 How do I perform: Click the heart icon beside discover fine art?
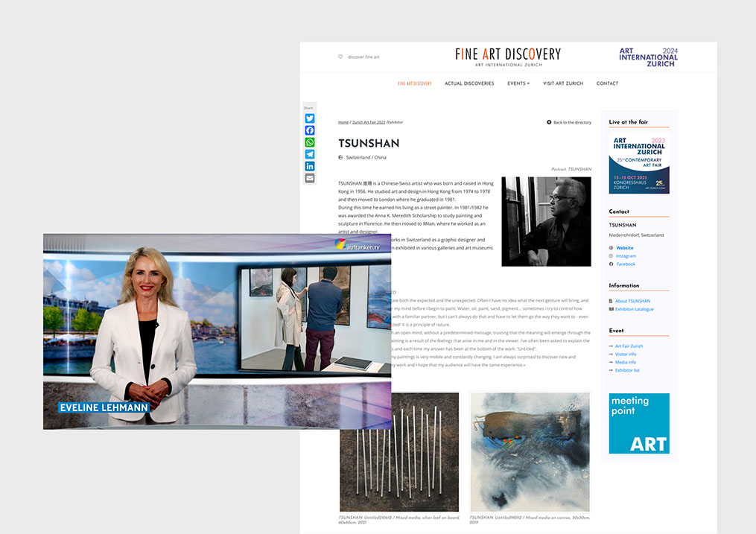(x=340, y=57)
